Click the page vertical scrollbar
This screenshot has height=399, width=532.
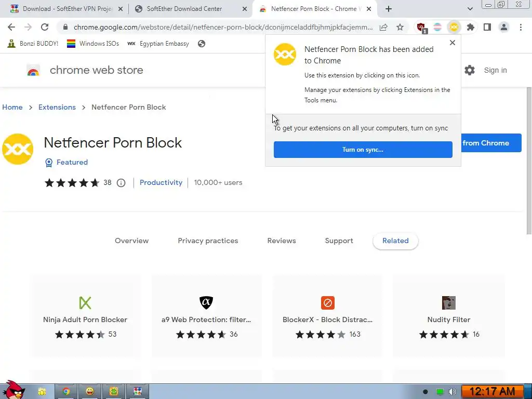tap(529, 161)
